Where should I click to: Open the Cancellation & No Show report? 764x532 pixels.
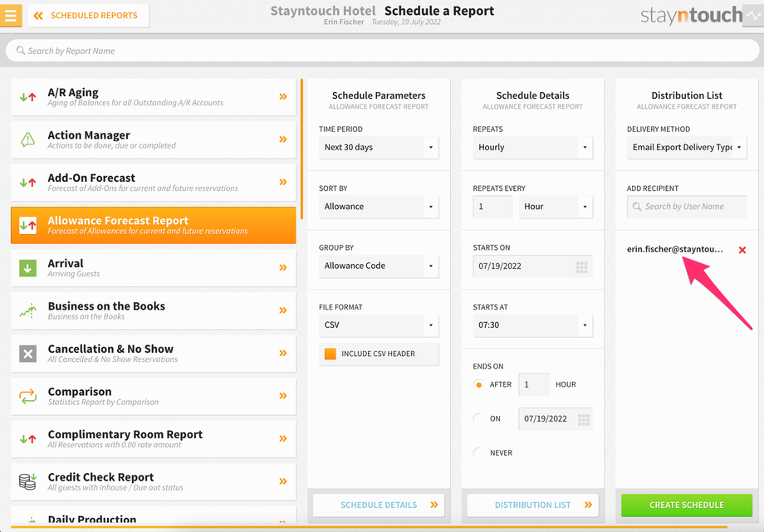pos(153,354)
